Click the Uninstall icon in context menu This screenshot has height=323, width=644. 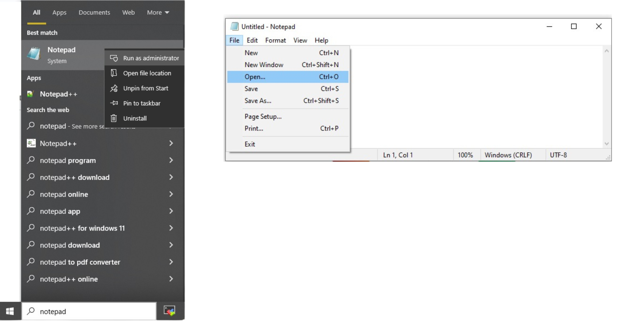point(114,118)
